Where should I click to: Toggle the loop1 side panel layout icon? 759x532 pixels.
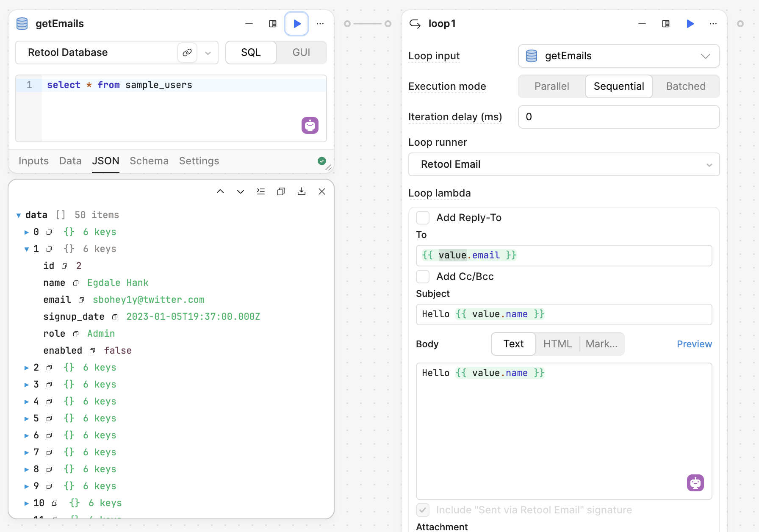point(666,24)
